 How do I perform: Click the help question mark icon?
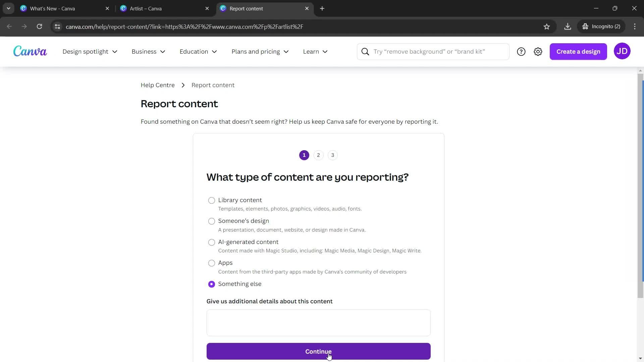(522, 51)
